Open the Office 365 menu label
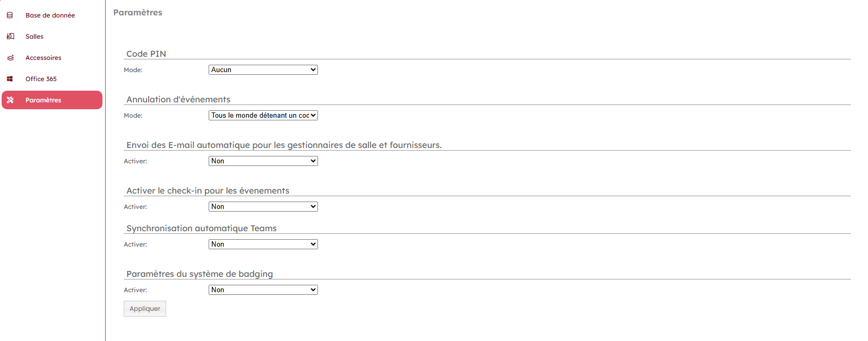The image size is (868, 341). 41,79
